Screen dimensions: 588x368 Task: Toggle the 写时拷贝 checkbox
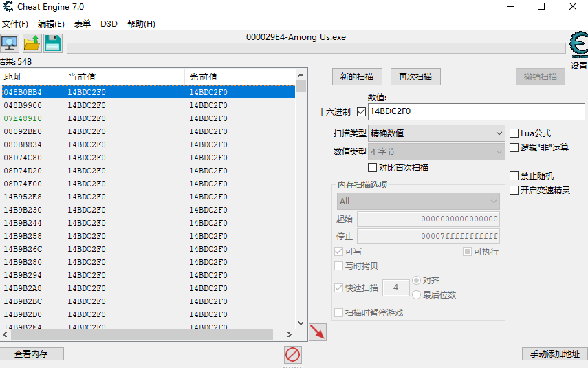coord(338,266)
